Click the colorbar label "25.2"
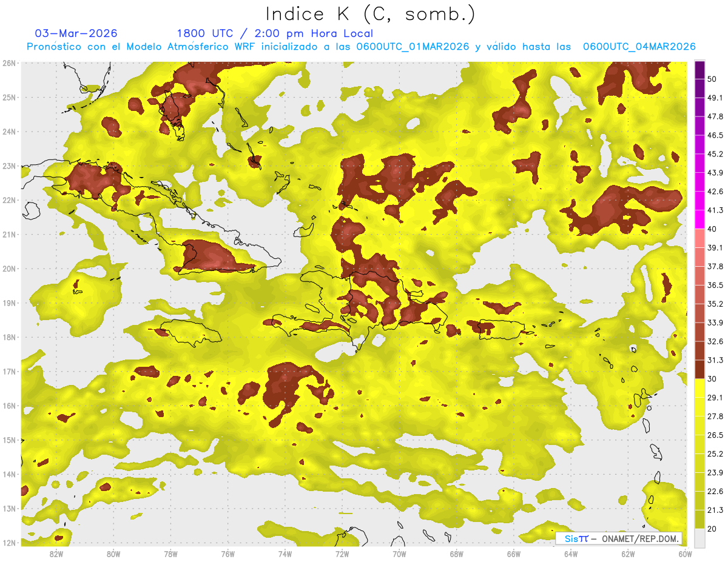The image size is (728, 562). [x=715, y=454]
